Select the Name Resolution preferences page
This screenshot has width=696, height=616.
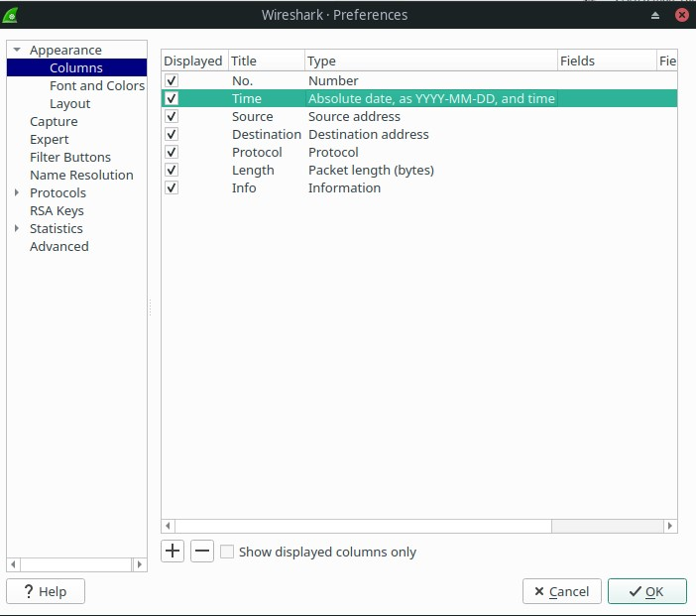pos(81,175)
